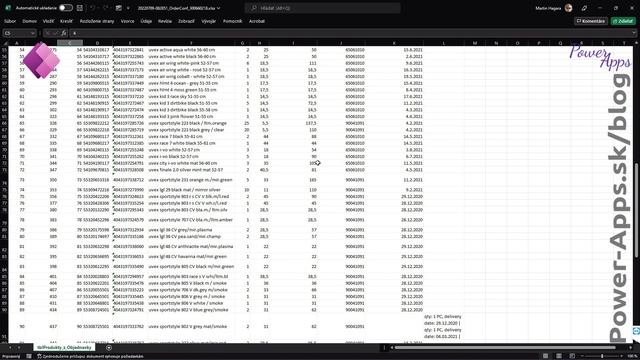The height and width of the screenshot is (360, 640).
Task: Switch to the Vložiť ribbon tab
Action: pyautogui.click(x=48, y=21)
